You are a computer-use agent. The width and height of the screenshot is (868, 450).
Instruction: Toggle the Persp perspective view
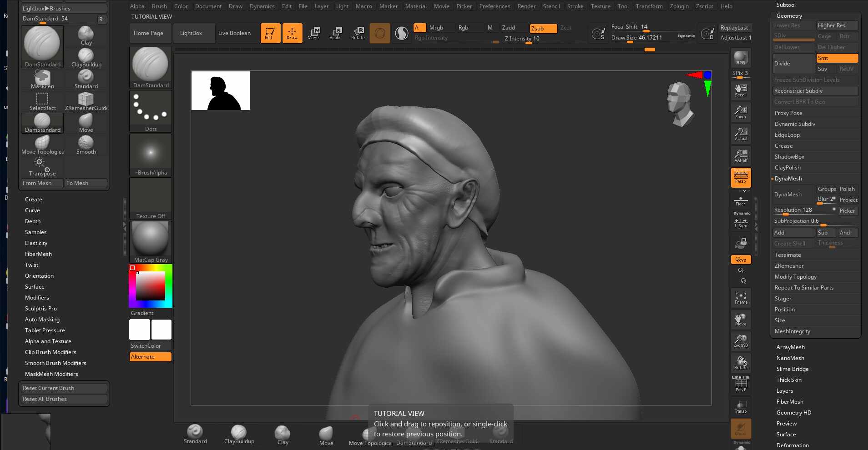[x=741, y=178]
